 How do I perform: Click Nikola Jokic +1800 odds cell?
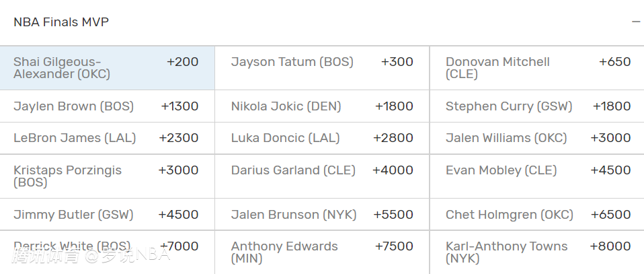click(x=322, y=106)
